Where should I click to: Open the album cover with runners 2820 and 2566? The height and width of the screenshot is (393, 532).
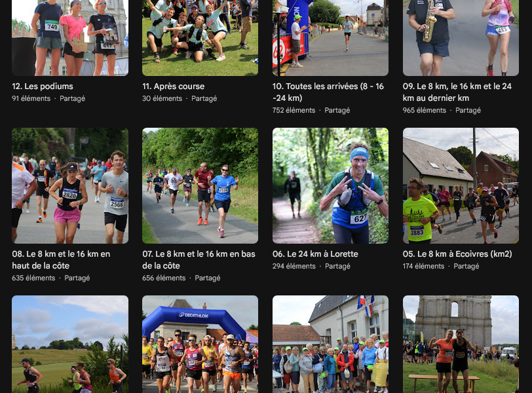click(x=70, y=185)
